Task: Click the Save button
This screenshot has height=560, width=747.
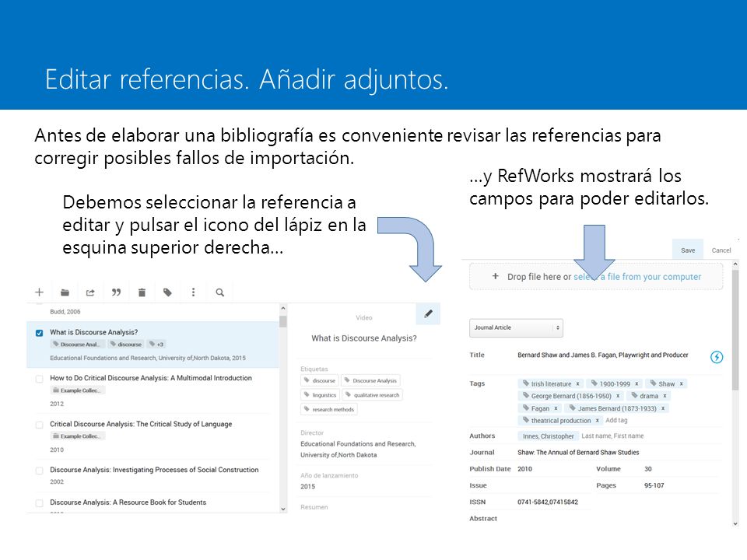Action: click(688, 250)
